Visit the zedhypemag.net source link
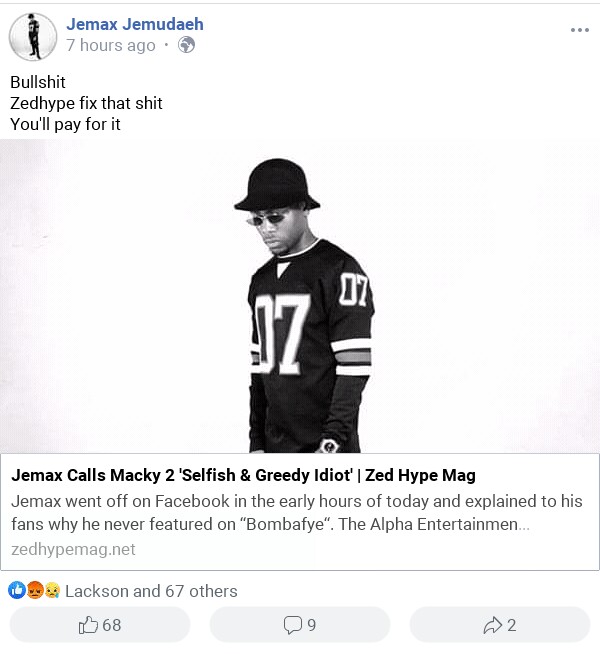The image size is (600, 654). point(73,549)
